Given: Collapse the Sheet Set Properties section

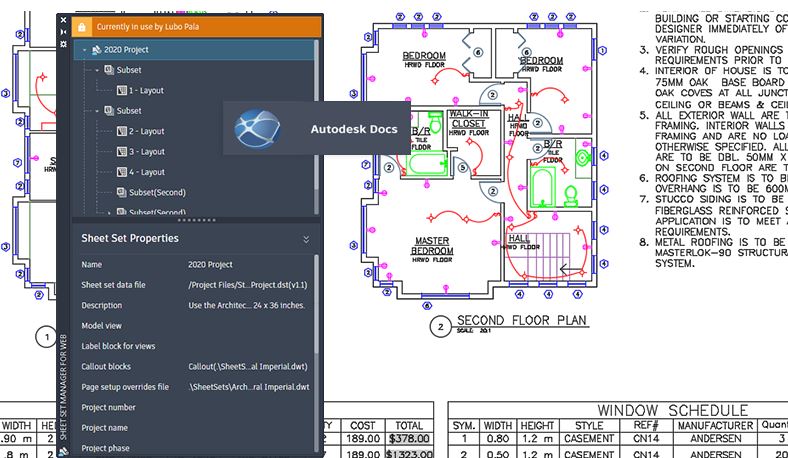Looking at the screenshot, I should pyautogui.click(x=306, y=239).
